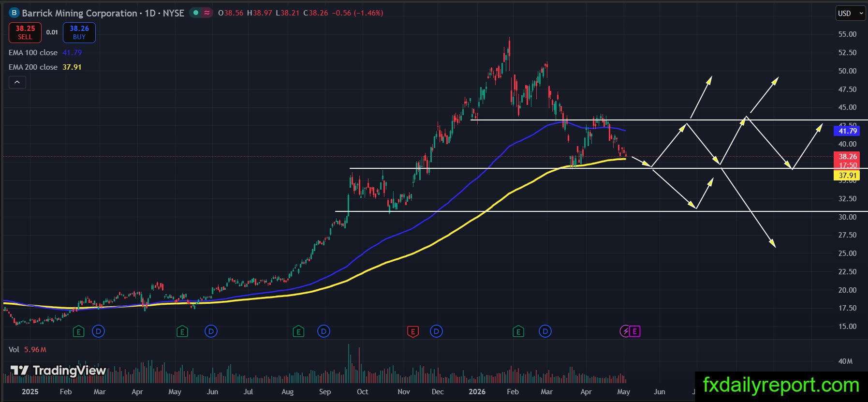Click the TradingView logo
868x402 pixels.
(x=58, y=371)
